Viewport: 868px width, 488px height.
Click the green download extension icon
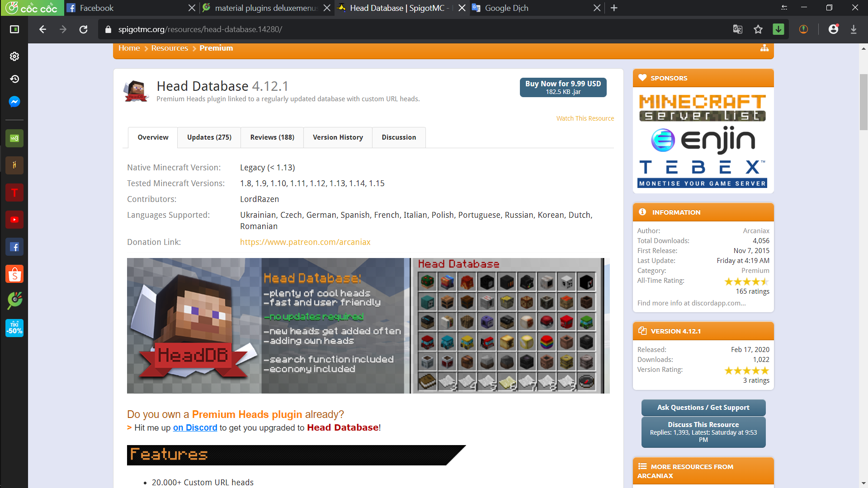778,29
